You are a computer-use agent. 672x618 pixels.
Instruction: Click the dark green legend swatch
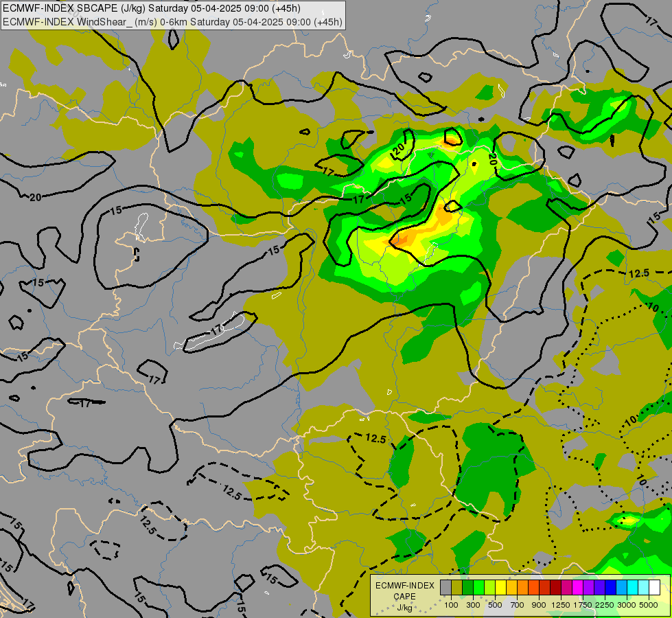[x=467, y=587]
